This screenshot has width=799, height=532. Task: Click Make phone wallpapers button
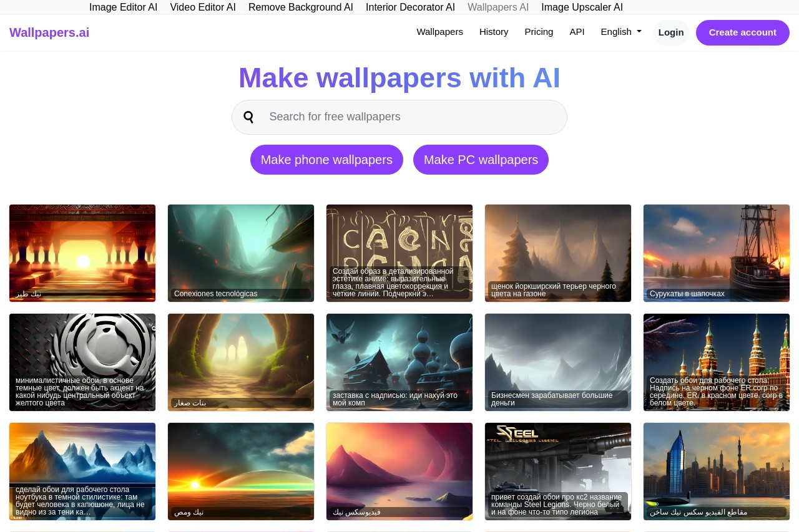click(x=326, y=160)
